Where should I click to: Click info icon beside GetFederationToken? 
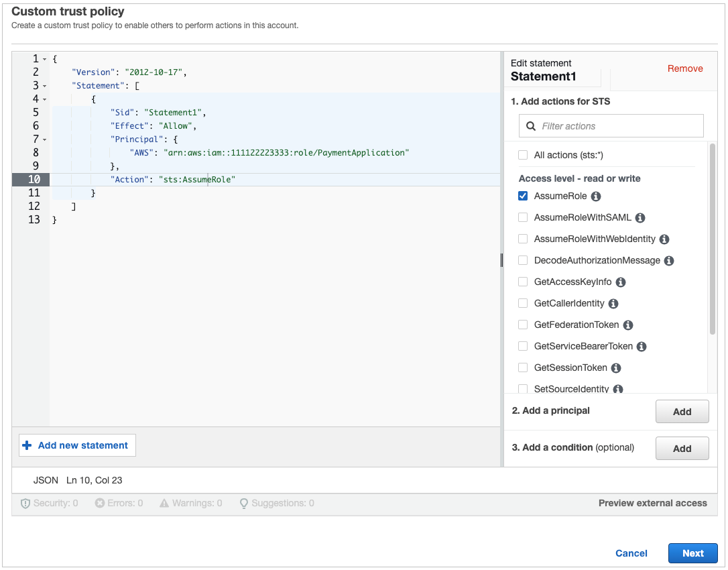tap(628, 325)
